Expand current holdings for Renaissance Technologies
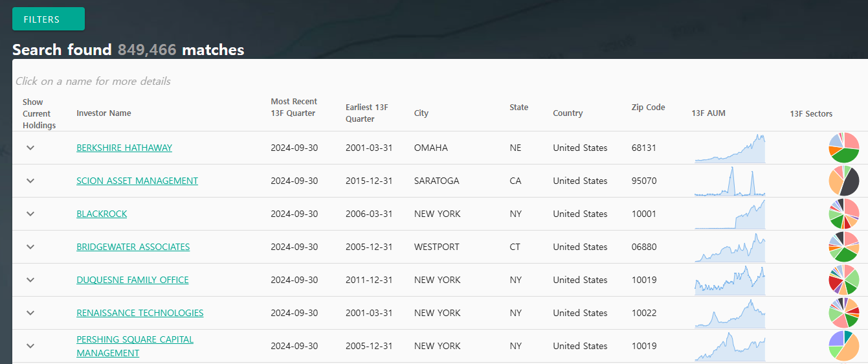 coord(30,313)
